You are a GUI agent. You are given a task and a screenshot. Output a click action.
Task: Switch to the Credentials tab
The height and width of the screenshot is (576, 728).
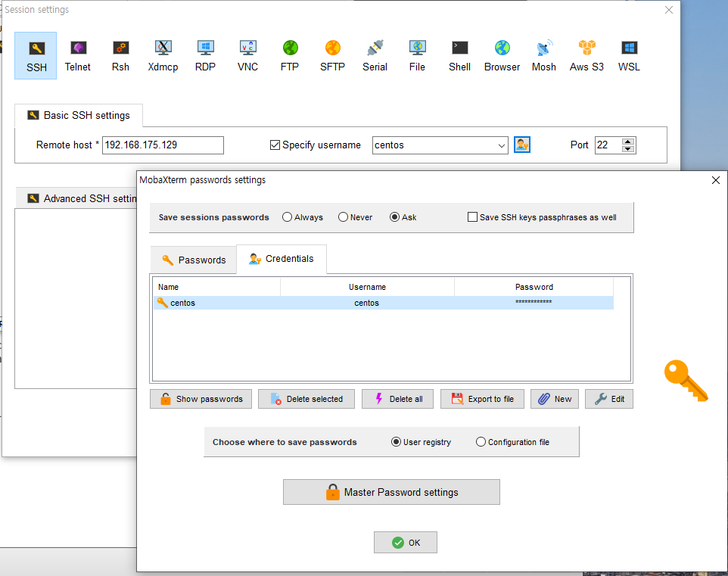pos(282,259)
